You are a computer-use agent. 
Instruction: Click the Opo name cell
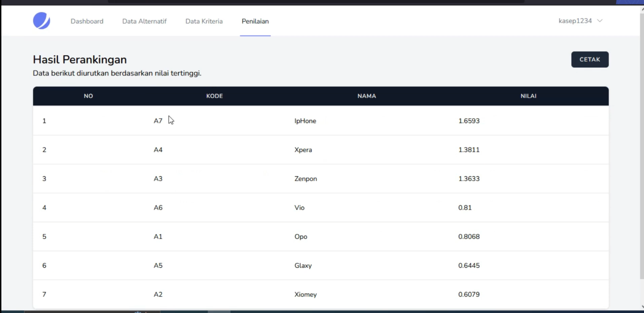coord(301,236)
